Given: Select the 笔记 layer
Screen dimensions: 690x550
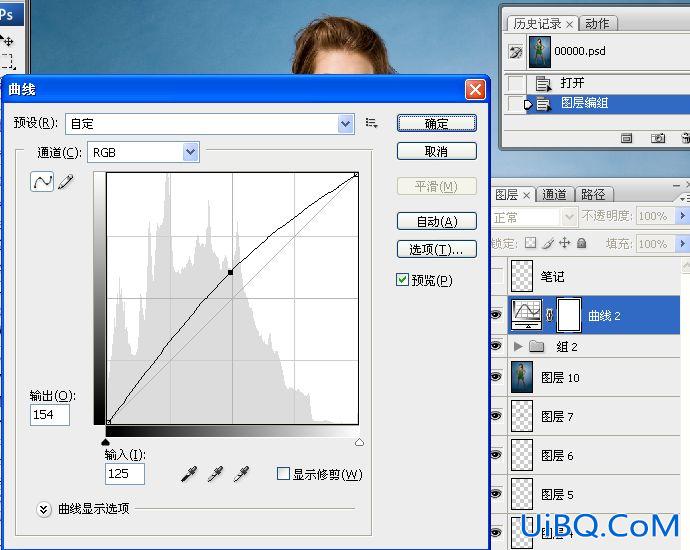Looking at the screenshot, I should (594, 276).
